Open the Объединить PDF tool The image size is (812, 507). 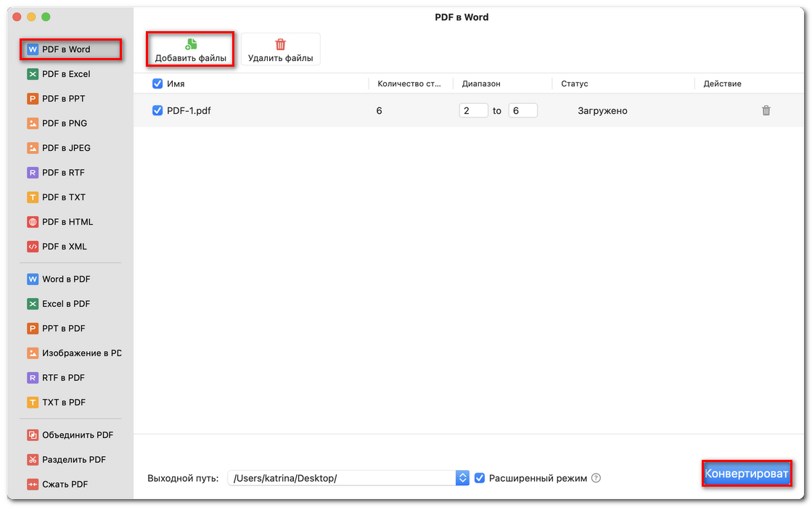pos(72,434)
